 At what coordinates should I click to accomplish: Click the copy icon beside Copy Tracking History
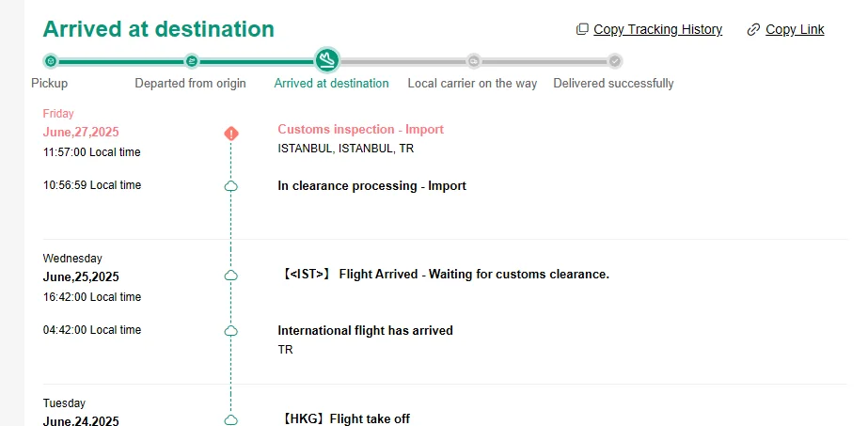click(x=582, y=30)
